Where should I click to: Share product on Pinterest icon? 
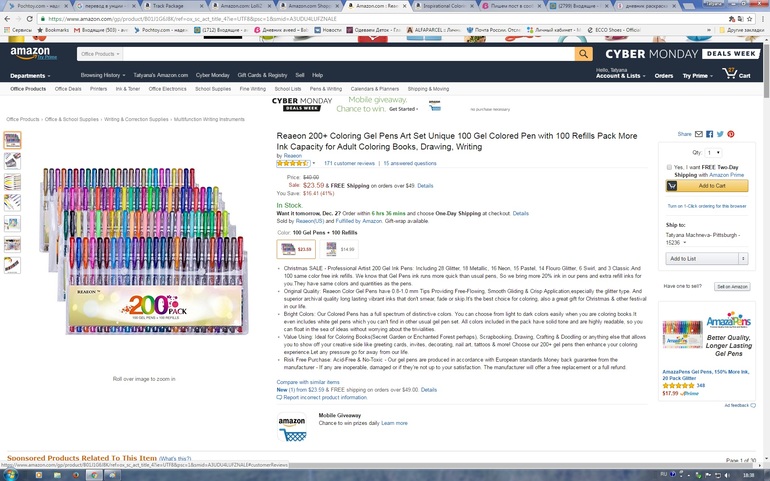pos(731,134)
